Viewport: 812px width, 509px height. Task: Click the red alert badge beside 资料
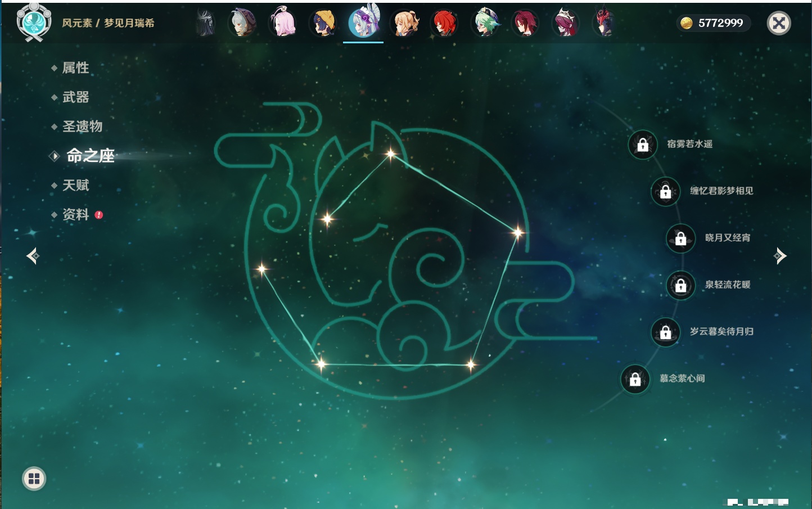point(99,215)
